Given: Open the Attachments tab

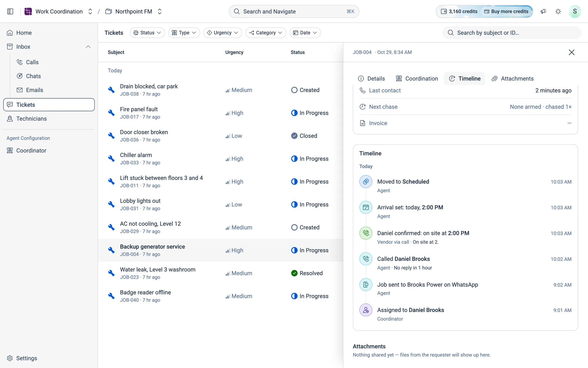Looking at the screenshot, I should (x=512, y=79).
